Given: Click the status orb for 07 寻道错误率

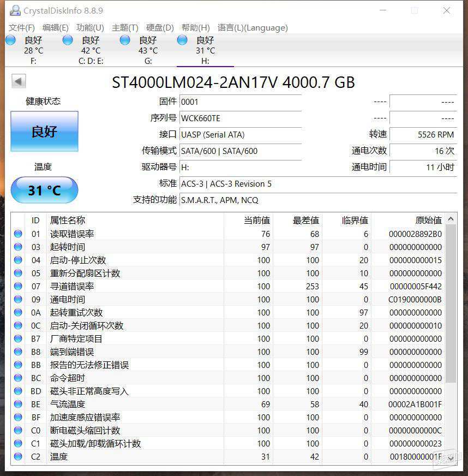Looking at the screenshot, I should pyautogui.click(x=18, y=286).
